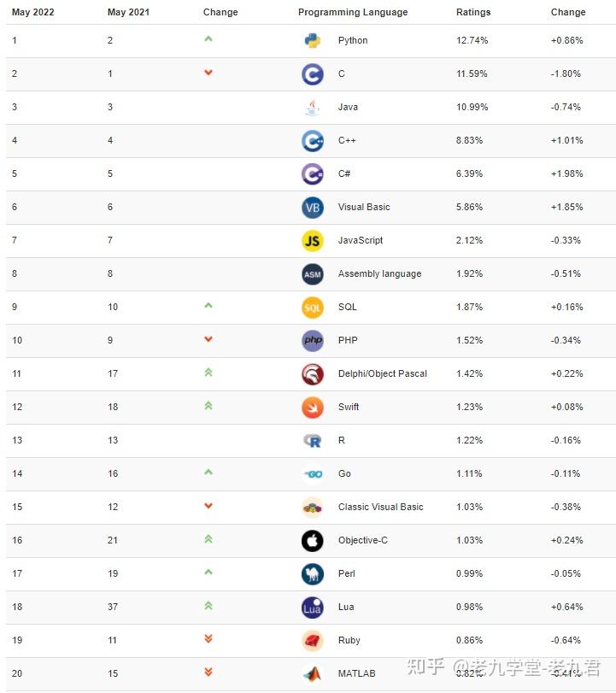616x693 pixels.
Task: Click the PHP logo icon
Action: [313, 340]
